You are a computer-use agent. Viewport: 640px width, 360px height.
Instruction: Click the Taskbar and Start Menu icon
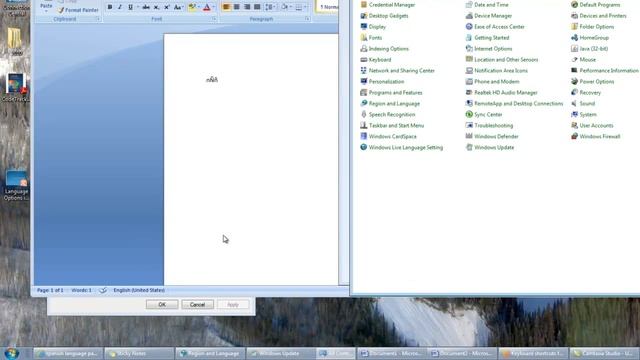[x=364, y=125]
